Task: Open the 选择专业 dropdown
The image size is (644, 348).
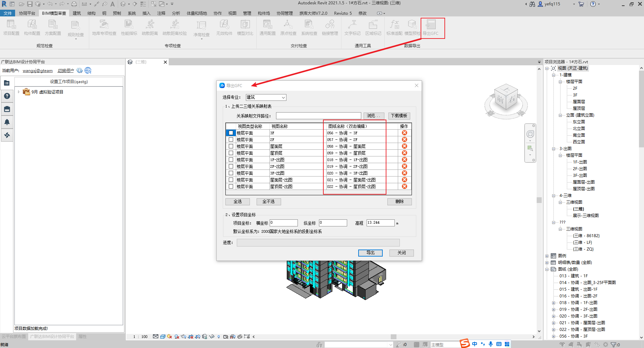Action: [x=266, y=97]
